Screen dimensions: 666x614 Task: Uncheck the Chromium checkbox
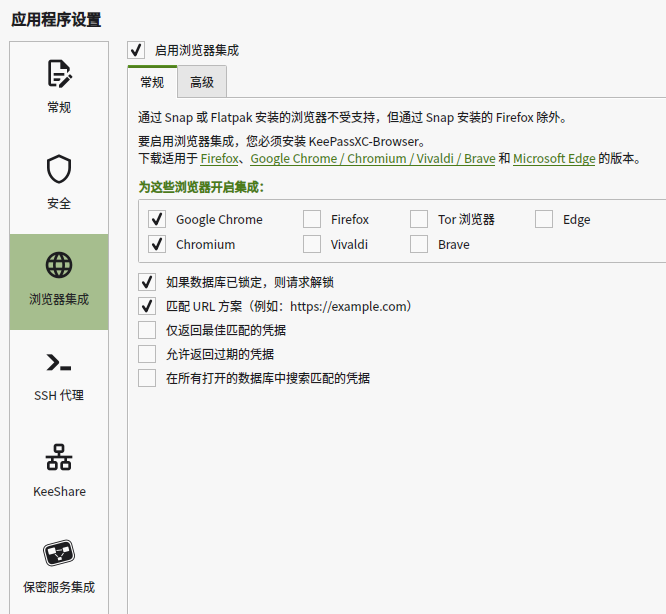157,244
